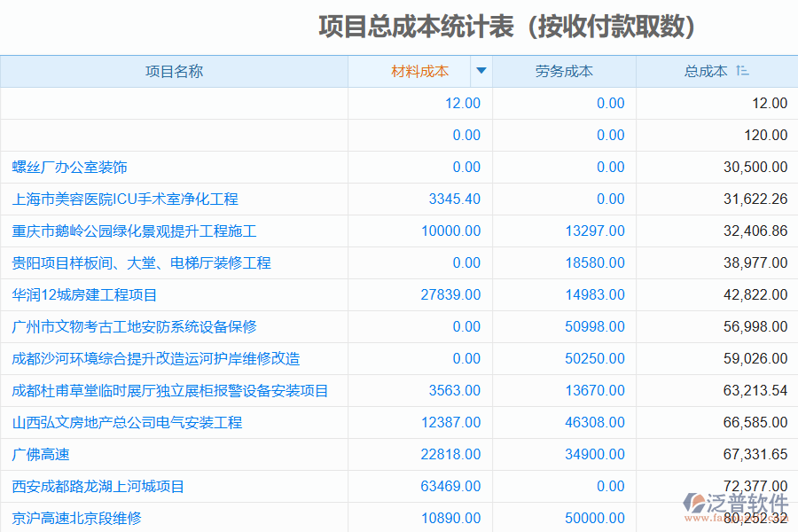
Task: Click the sort icon beside 总成本 header
Action: coord(743,72)
